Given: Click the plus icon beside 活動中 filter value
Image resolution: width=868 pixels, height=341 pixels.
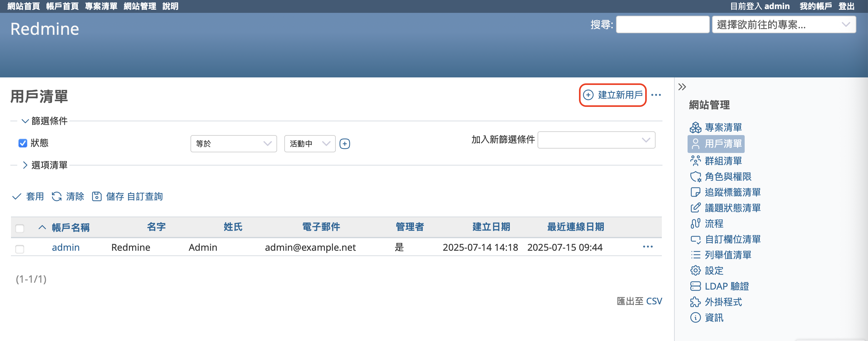Looking at the screenshot, I should 344,144.
